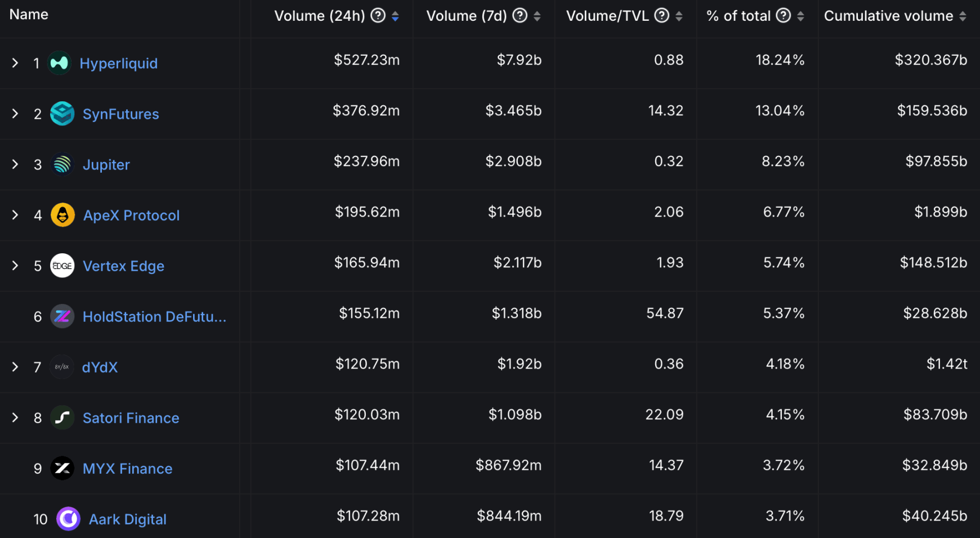Open the SynFutures protocol link
Viewport: 980px width, 538px height.
pyautogui.click(x=121, y=114)
